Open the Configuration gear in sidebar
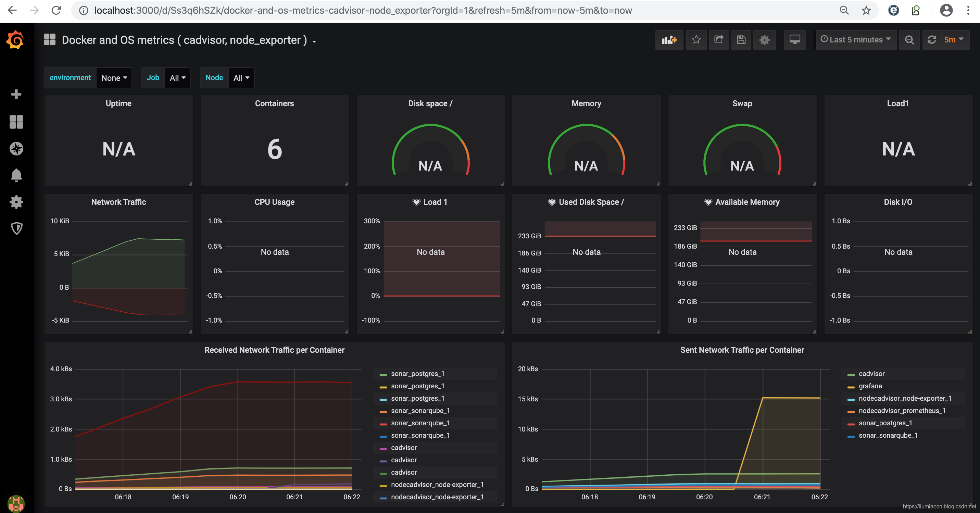This screenshot has width=980, height=513. 16,202
